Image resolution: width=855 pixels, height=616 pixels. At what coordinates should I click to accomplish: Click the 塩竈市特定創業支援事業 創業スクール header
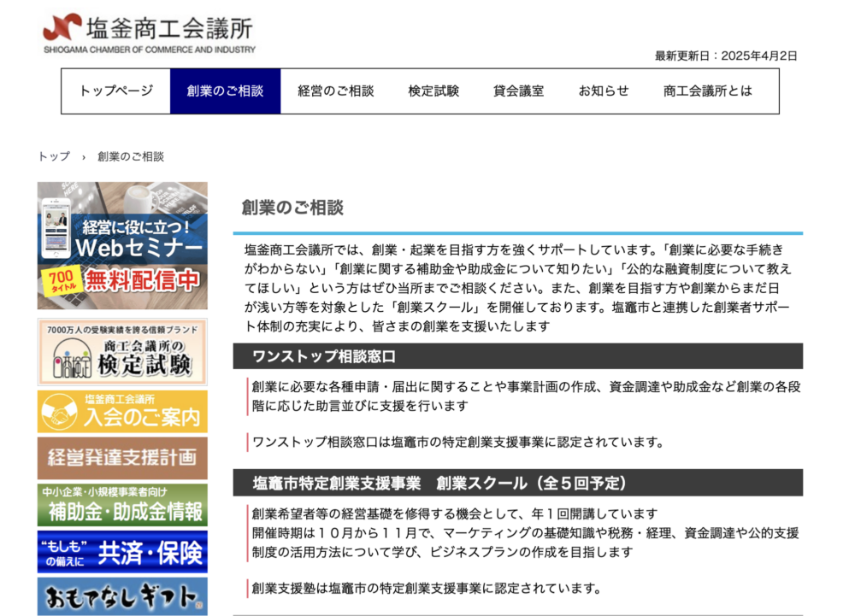(x=518, y=483)
